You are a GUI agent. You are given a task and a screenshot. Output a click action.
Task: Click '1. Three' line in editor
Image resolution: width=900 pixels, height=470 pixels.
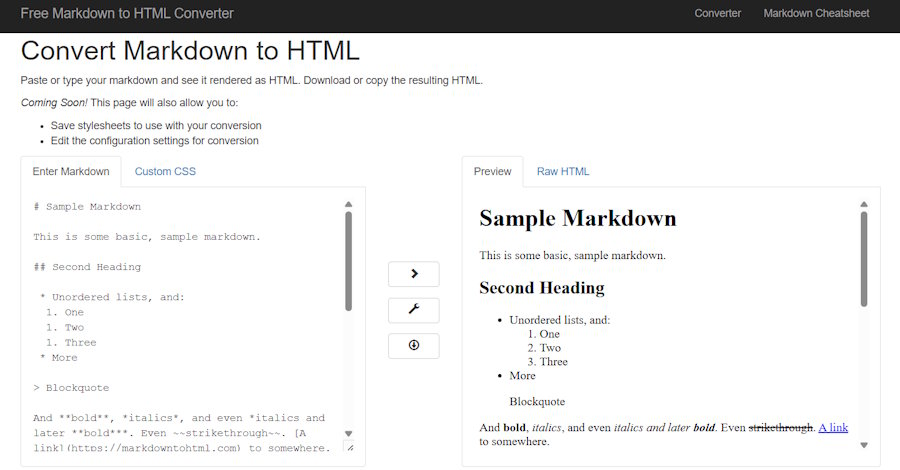71,343
